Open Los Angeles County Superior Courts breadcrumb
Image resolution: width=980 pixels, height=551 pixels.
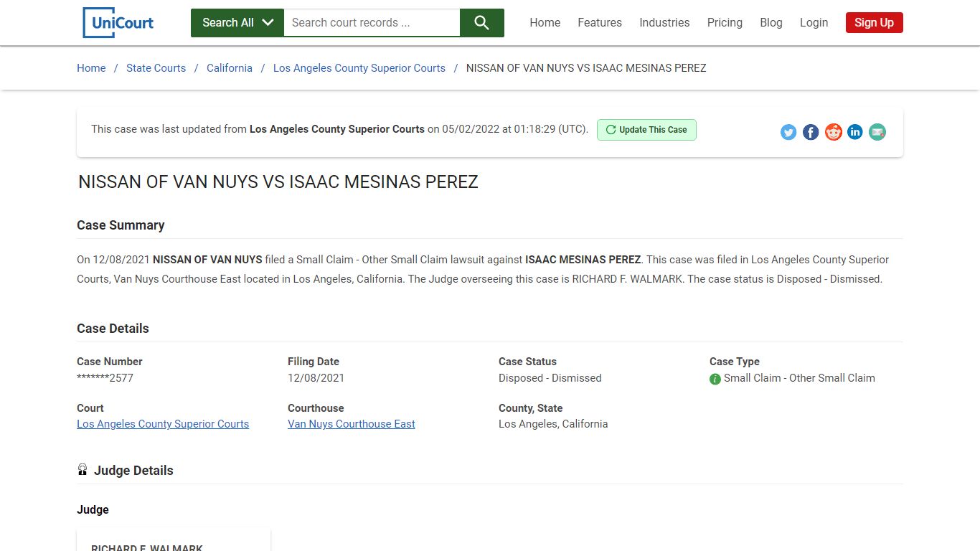(359, 68)
